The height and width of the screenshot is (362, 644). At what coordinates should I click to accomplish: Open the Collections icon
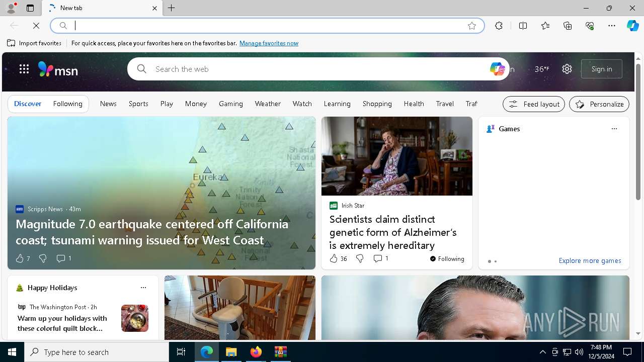tap(568, 26)
